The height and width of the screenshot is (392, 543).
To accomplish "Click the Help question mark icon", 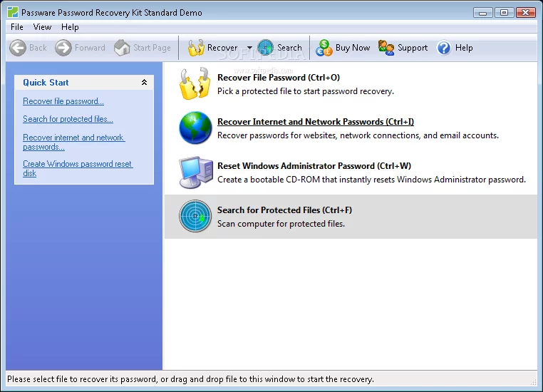I will click(444, 48).
